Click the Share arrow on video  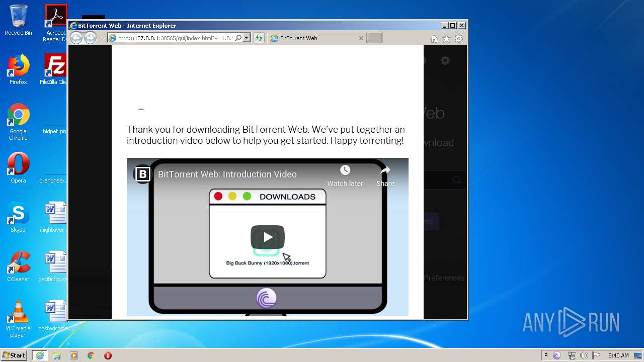point(385,170)
